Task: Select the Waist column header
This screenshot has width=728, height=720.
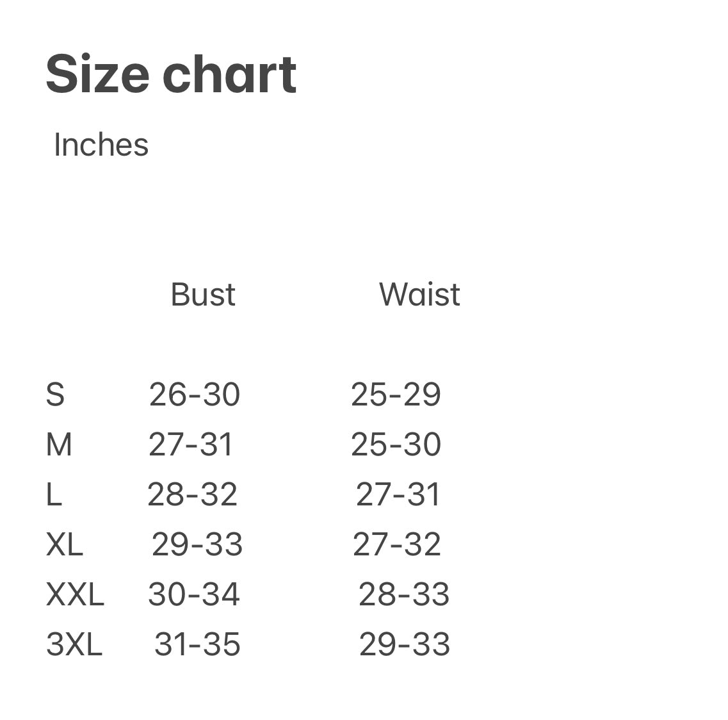Action: click(419, 295)
